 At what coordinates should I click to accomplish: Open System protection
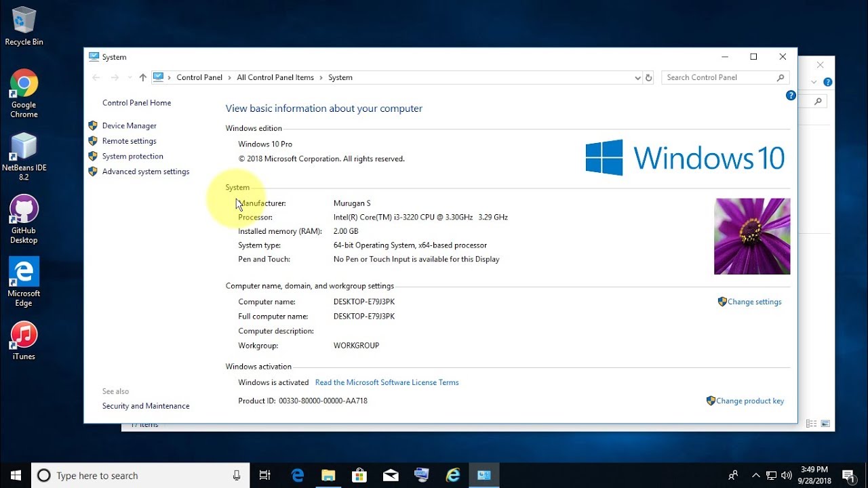(x=133, y=156)
